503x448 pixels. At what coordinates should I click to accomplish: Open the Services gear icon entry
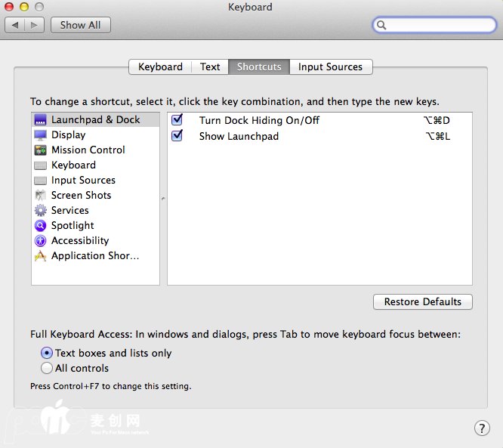(41, 211)
